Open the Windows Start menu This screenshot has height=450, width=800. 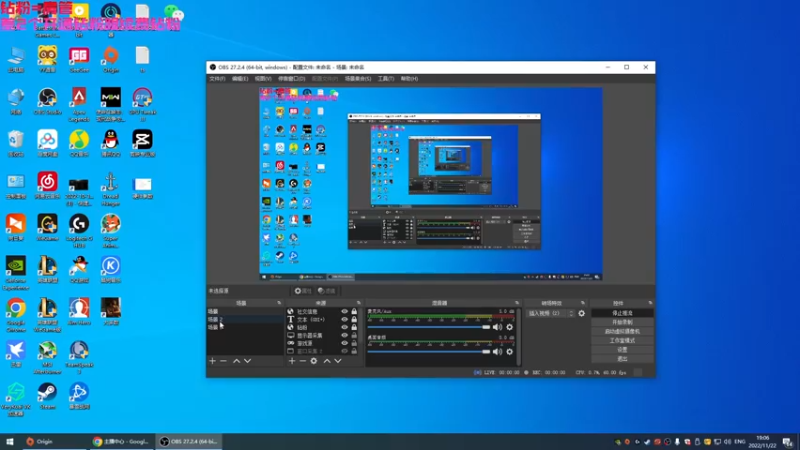pos(10,442)
